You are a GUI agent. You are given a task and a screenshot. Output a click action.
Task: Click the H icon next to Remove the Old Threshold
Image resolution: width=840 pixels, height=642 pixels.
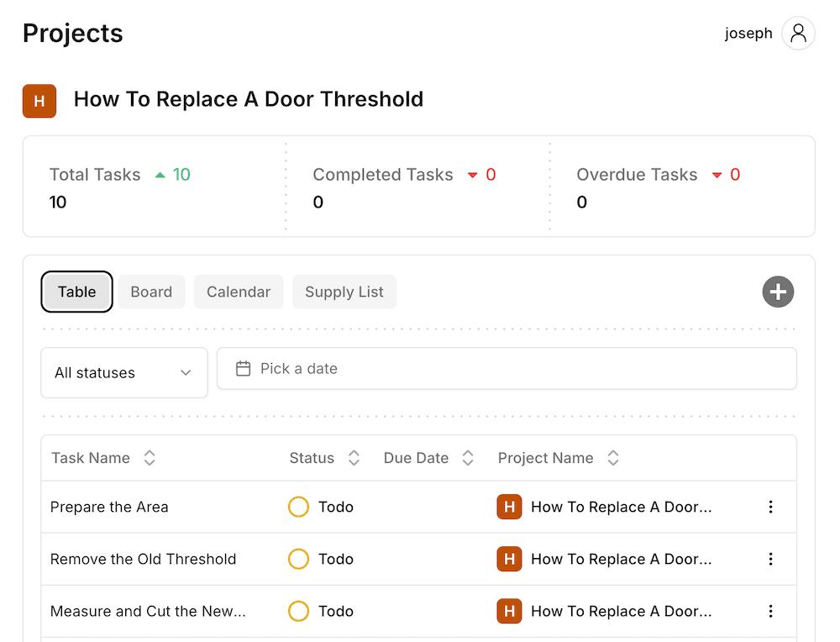tap(509, 559)
